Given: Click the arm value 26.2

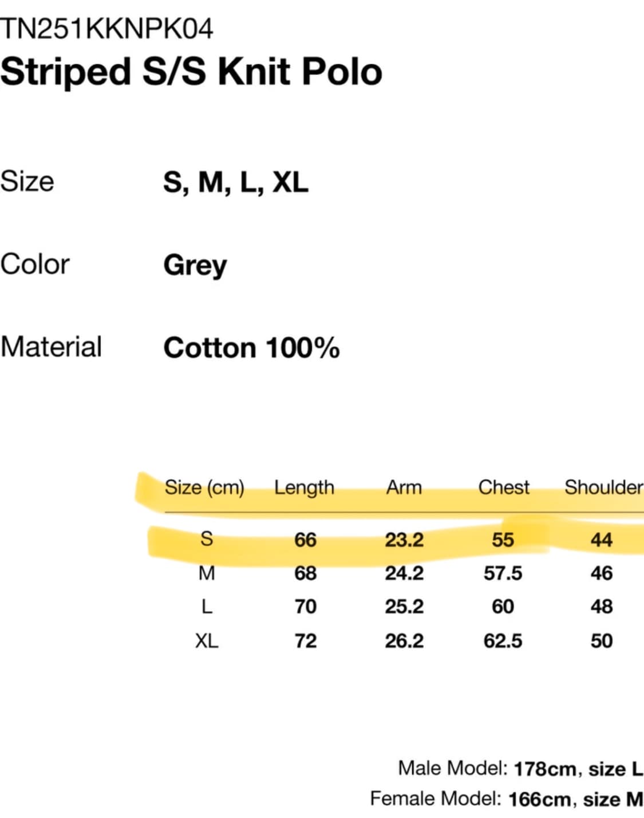Looking at the screenshot, I should [x=404, y=641].
